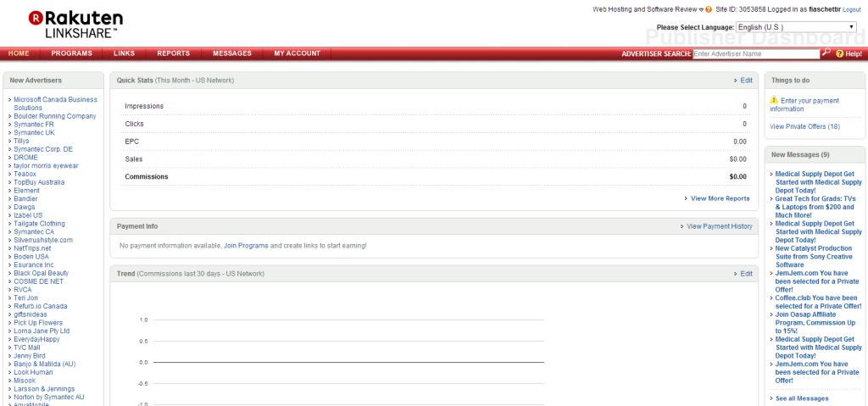Open Lorna Jane Pty Ltd advertiser
The height and width of the screenshot is (406, 868).
tap(42, 331)
